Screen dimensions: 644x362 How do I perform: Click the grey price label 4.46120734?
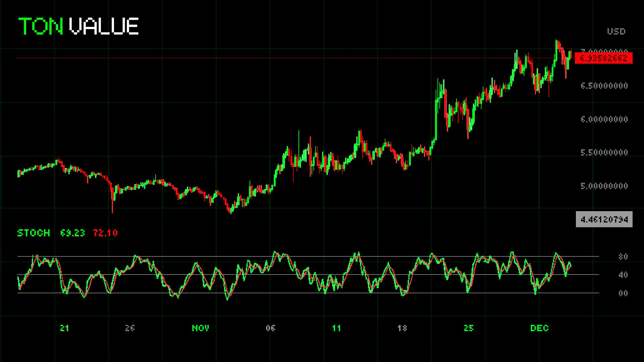point(604,220)
